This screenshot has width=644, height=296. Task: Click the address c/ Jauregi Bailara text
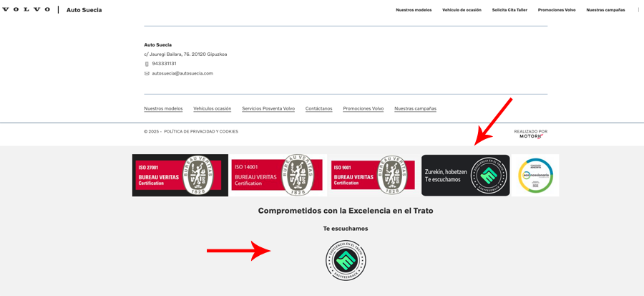(185, 54)
